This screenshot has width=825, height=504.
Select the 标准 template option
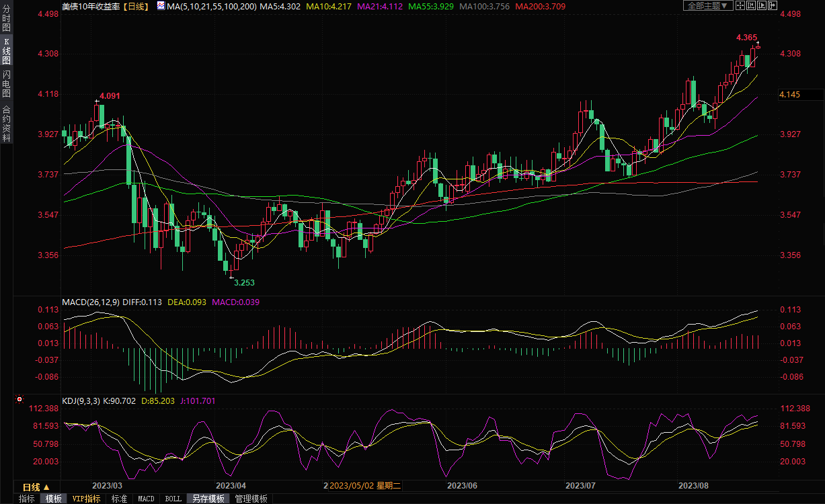[119, 499]
